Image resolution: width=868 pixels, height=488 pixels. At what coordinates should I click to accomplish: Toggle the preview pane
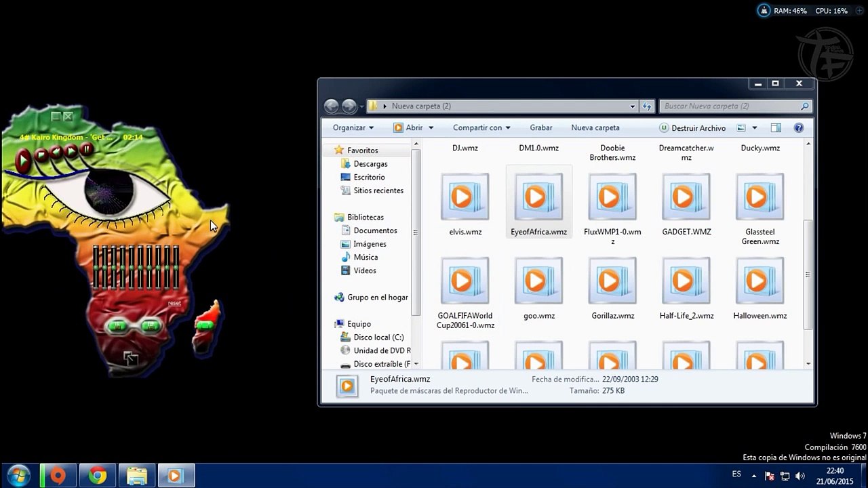pos(776,128)
